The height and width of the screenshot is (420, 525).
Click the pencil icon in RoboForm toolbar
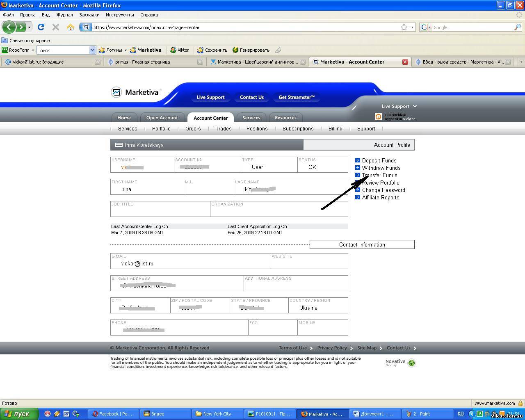278,50
